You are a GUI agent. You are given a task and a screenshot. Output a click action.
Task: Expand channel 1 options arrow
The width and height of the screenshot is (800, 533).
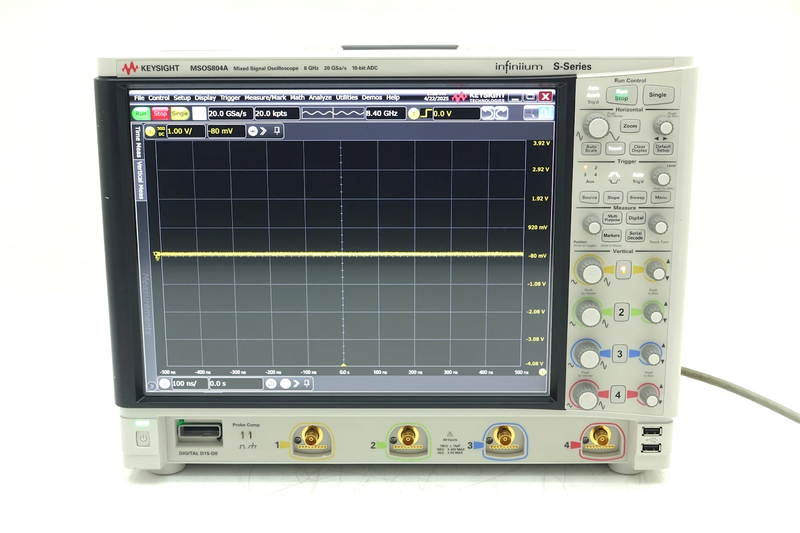pos(264,130)
